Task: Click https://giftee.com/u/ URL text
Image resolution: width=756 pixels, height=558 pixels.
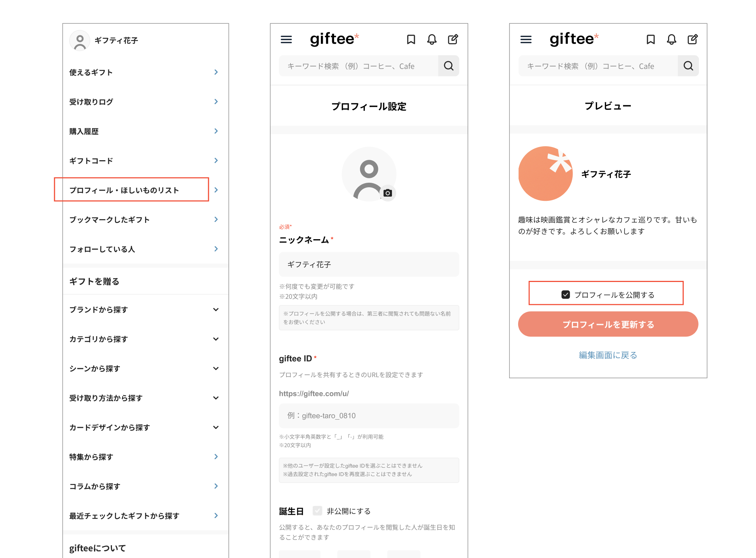Action: [314, 394]
